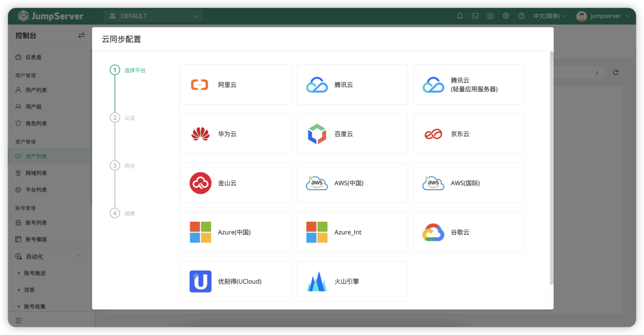The image size is (644, 335).
Task: Click the 控制台 sidebar heading
Action: click(x=26, y=36)
